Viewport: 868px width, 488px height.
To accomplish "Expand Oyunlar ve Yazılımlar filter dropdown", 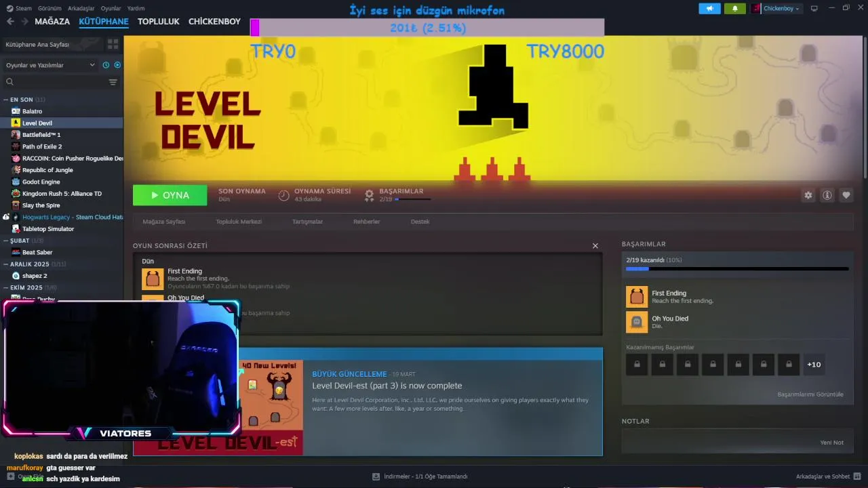I will click(50, 65).
